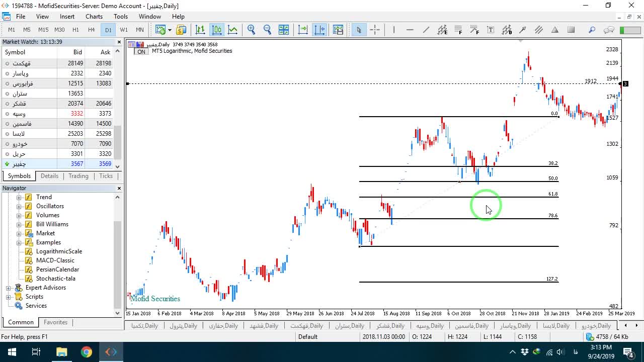The width and height of the screenshot is (644, 362).
Task: Select the regression channel tool marked D
Action: (507, 30)
